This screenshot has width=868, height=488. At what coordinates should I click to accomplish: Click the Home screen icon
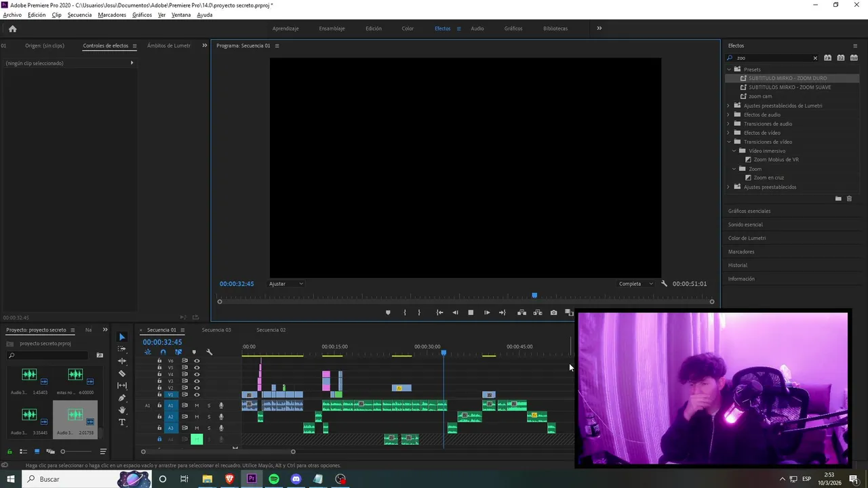click(x=12, y=28)
